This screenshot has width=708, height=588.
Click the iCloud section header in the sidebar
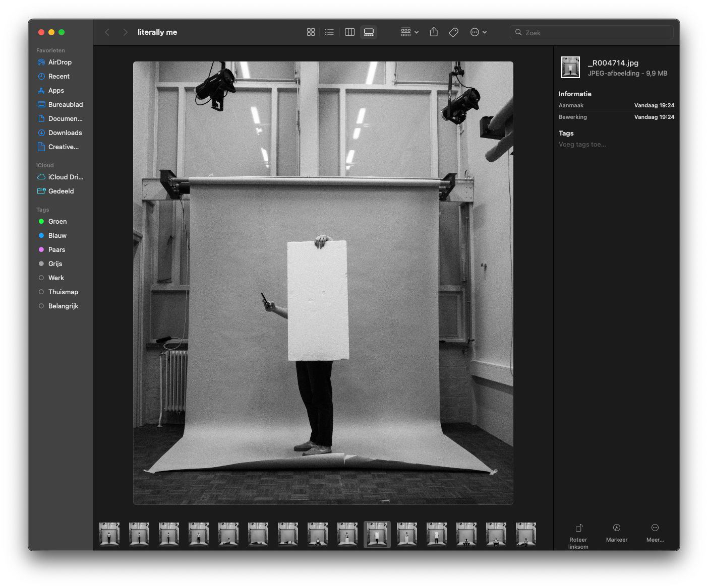[x=45, y=165]
